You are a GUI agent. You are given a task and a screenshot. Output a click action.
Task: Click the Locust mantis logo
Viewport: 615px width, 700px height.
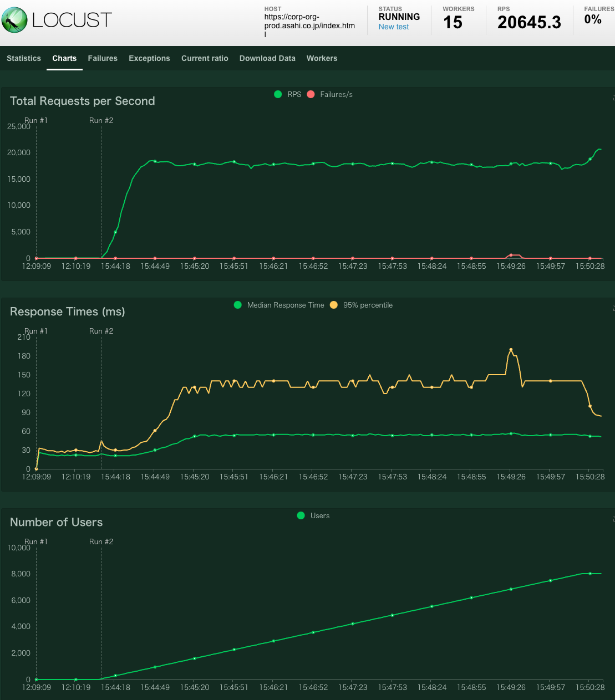(15, 20)
